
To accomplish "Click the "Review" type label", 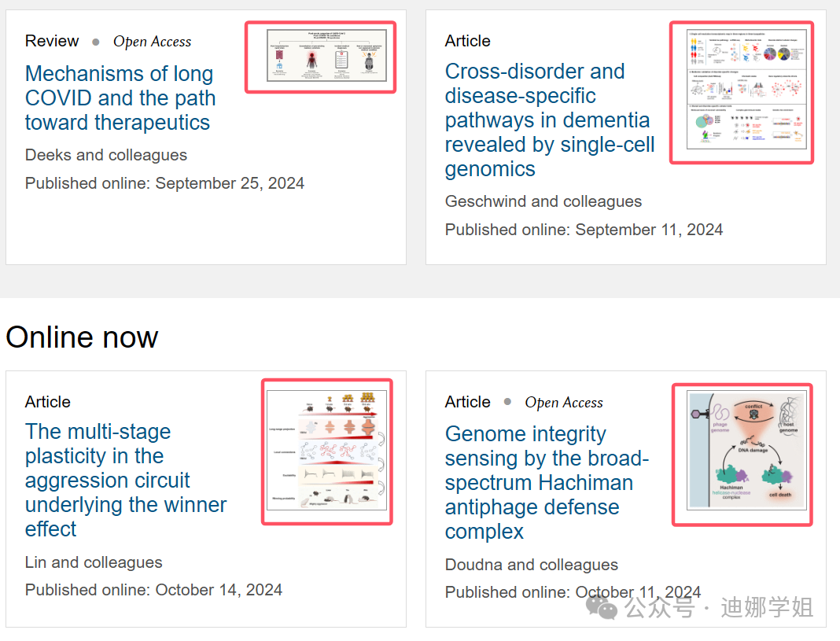I will tap(52, 41).
